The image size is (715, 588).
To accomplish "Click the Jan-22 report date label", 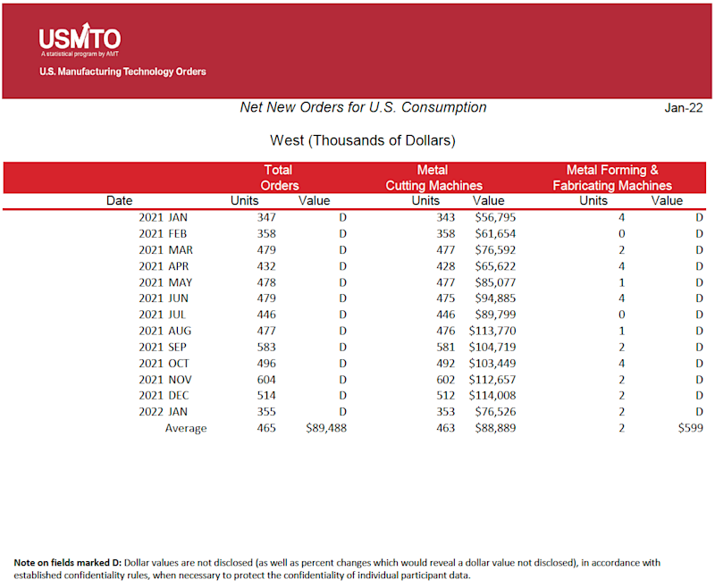I will 683,108.
